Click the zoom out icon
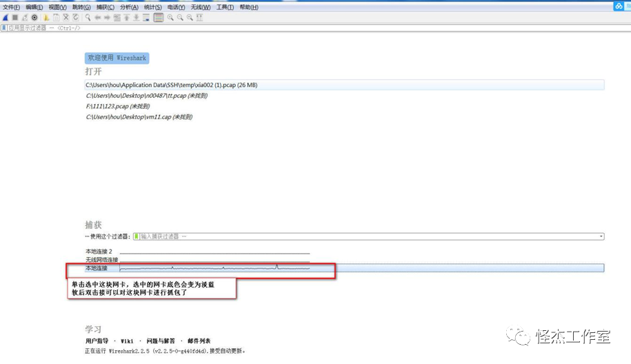The image size is (631, 364). click(x=180, y=17)
